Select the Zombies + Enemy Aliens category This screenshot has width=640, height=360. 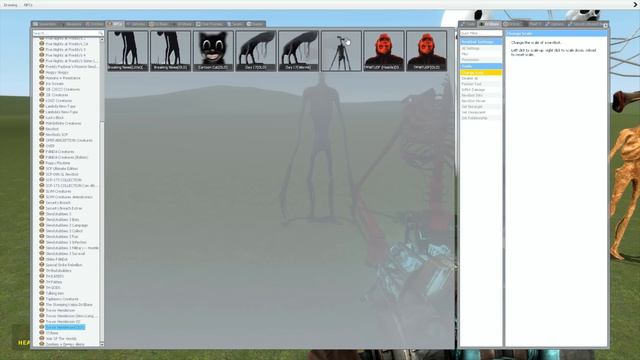click(65, 344)
